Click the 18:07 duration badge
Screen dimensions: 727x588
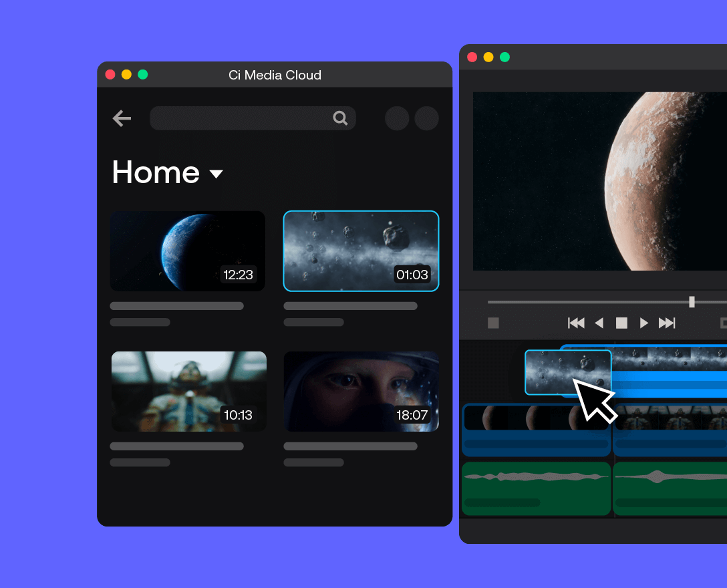tap(412, 414)
